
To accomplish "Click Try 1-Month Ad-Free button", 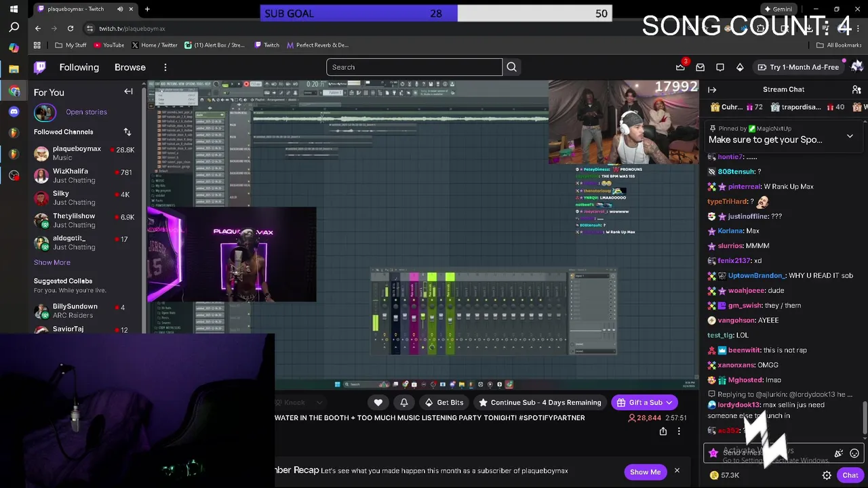I will (798, 67).
